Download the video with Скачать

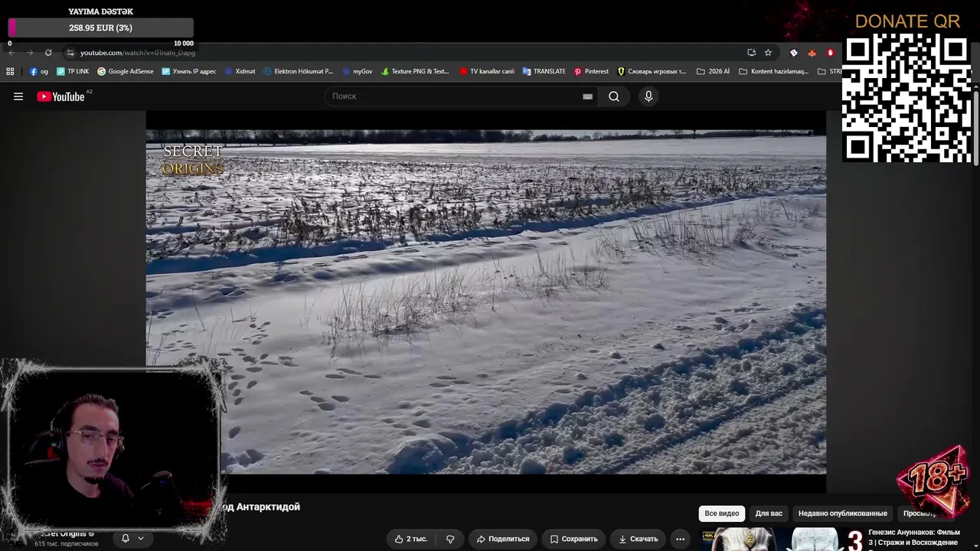click(x=638, y=539)
